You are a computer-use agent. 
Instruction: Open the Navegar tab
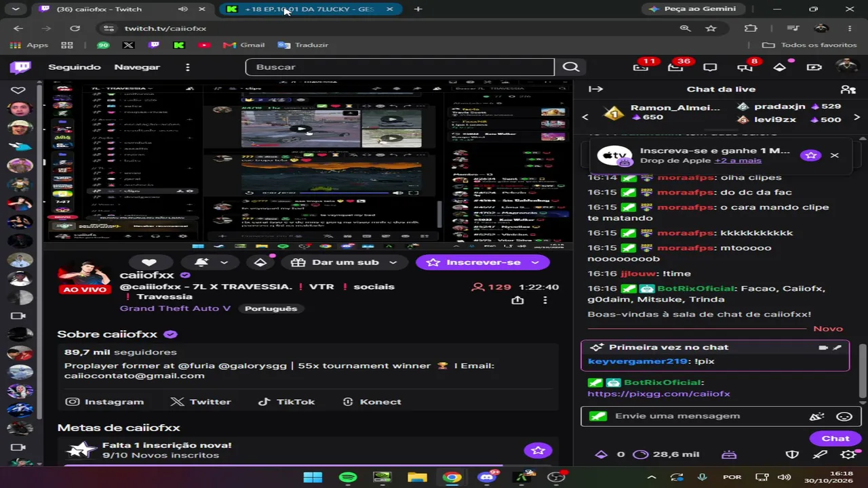[x=137, y=67]
